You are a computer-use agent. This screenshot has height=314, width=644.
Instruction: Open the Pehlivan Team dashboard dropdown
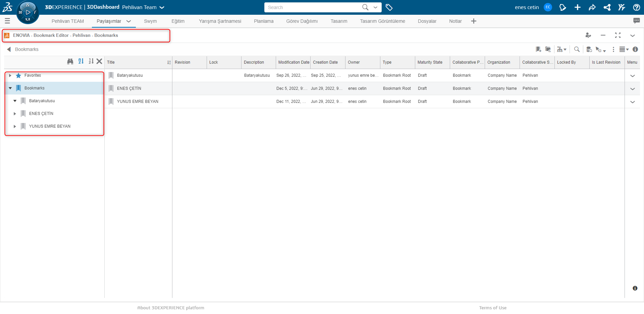coord(162,7)
